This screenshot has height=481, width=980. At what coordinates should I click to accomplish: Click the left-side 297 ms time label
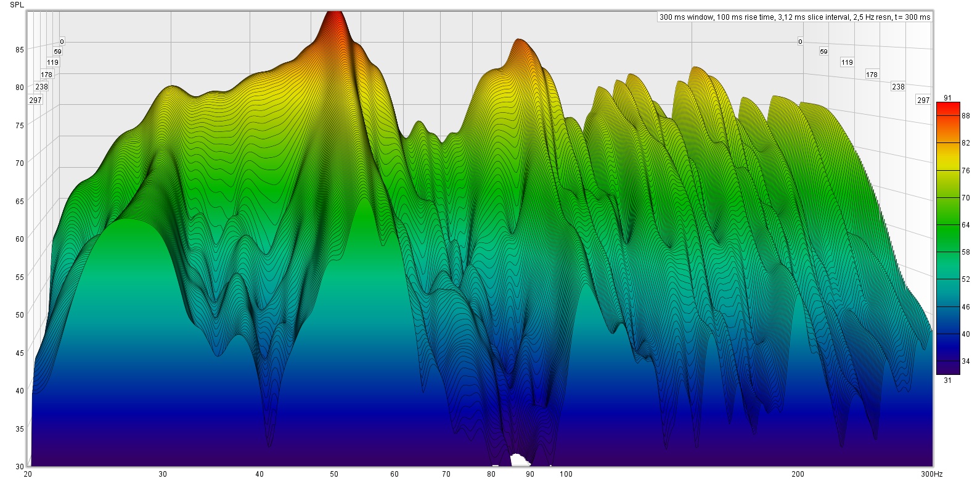(35, 100)
